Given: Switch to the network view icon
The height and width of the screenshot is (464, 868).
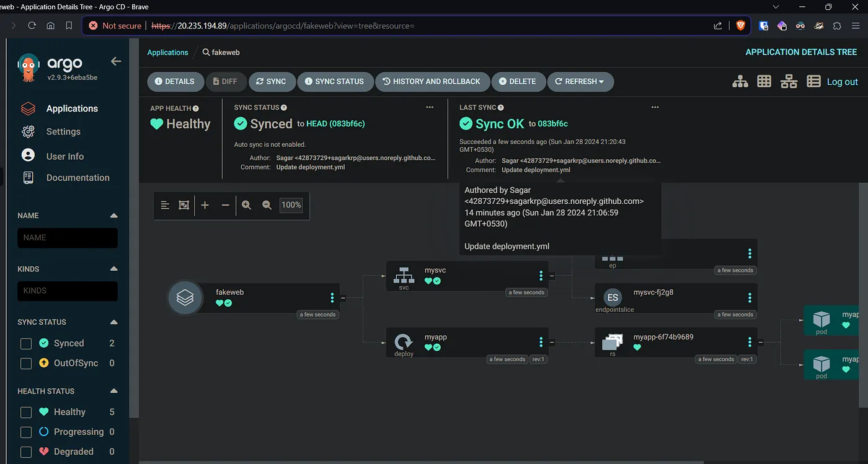Looking at the screenshot, I should pyautogui.click(x=789, y=82).
